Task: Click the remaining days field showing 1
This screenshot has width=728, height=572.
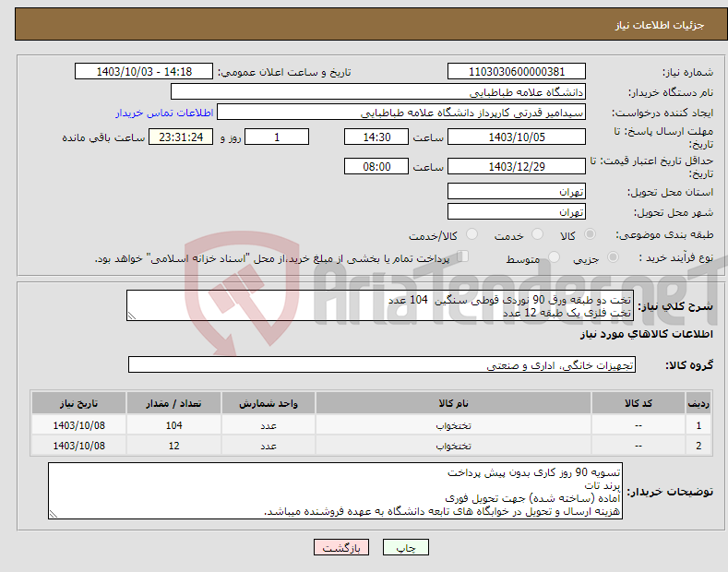Action: point(277,137)
